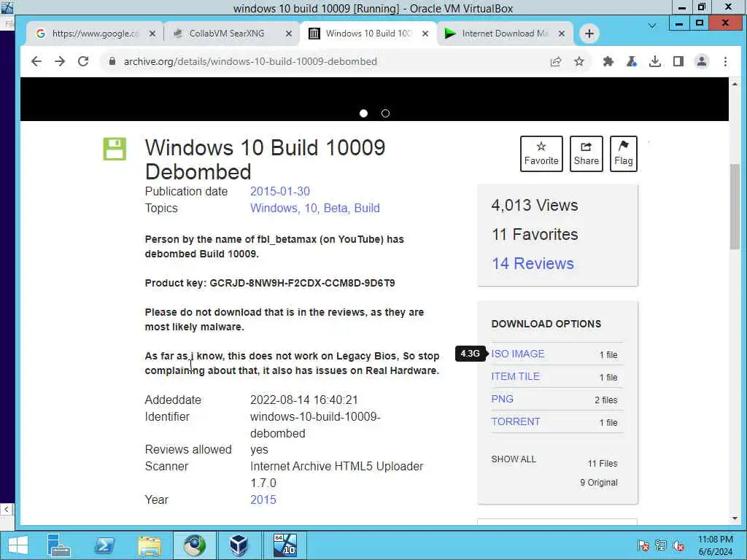Click the Share button

click(x=586, y=154)
